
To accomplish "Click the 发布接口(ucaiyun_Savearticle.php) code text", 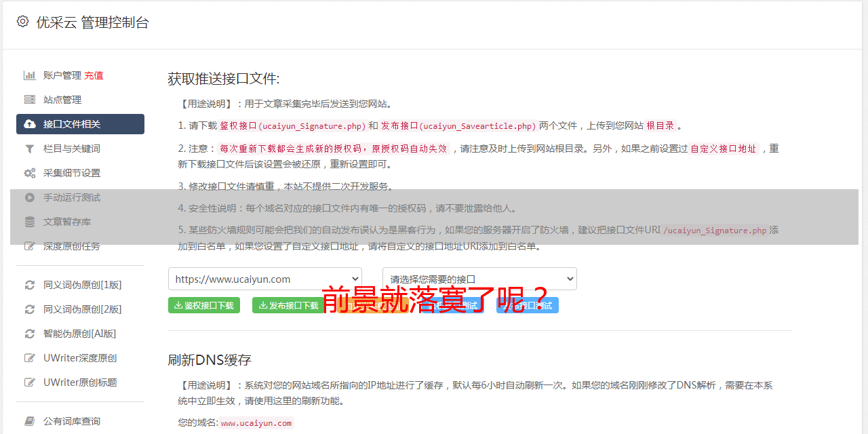I will pos(458,125).
